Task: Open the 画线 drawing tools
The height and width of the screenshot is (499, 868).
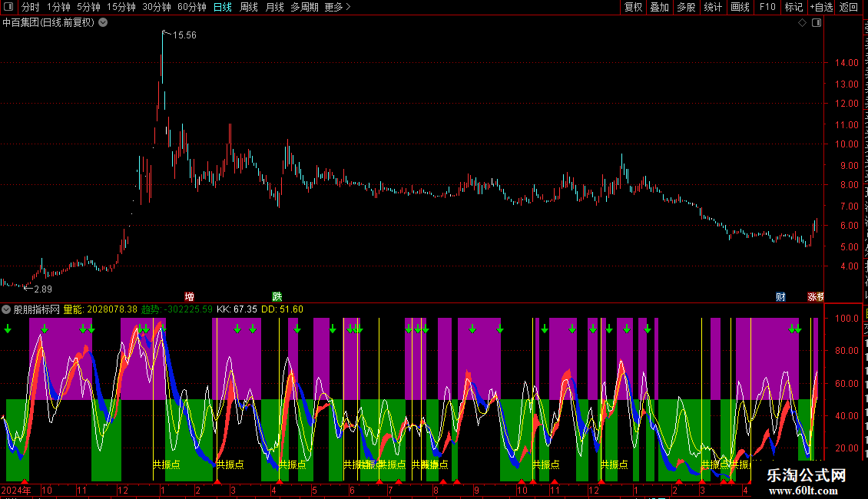Action: click(740, 7)
